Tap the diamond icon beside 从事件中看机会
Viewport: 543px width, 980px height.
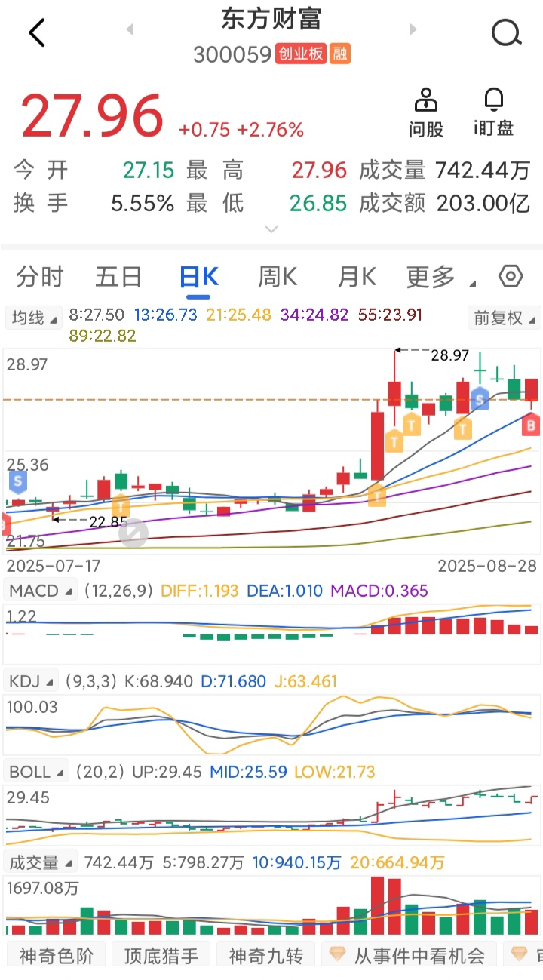336,955
